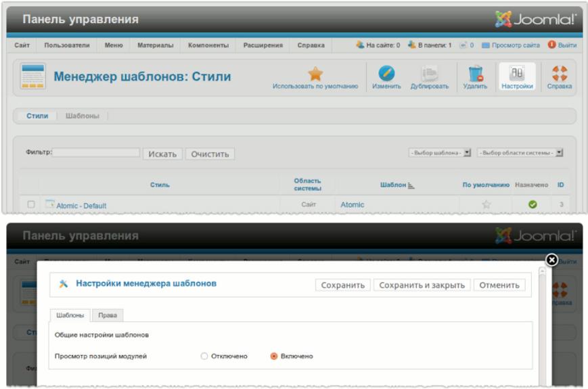Click the Joomla logo in top panel
The width and height of the screenshot is (588, 389).
(535, 19)
